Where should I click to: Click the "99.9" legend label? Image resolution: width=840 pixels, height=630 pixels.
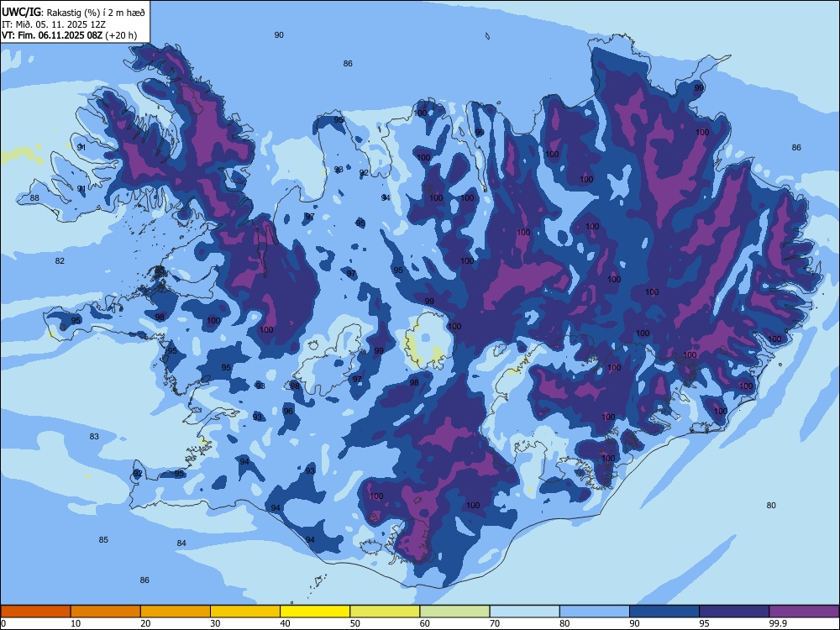point(778,623)
